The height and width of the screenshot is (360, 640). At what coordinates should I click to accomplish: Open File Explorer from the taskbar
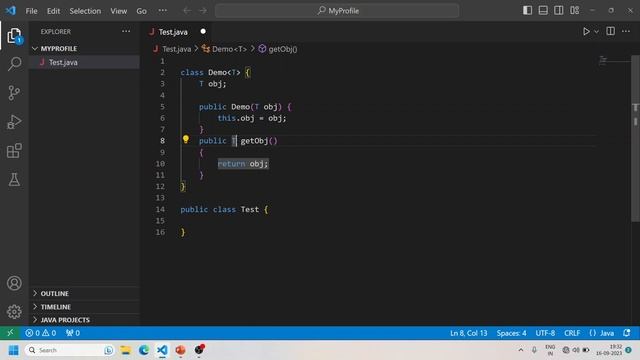click(125, 350)
